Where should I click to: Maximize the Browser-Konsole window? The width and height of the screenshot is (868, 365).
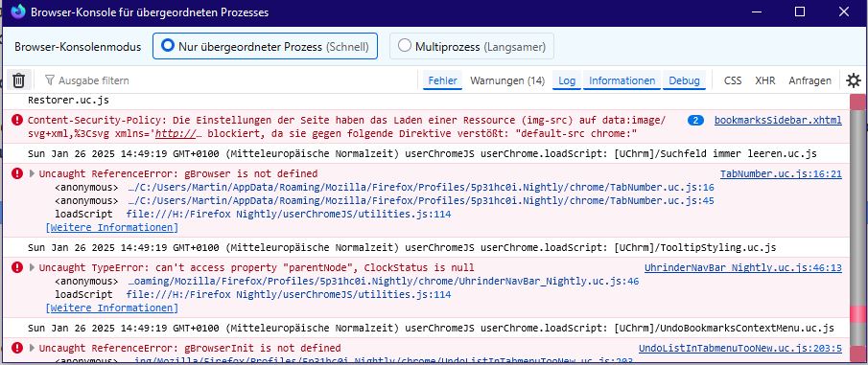799,12
